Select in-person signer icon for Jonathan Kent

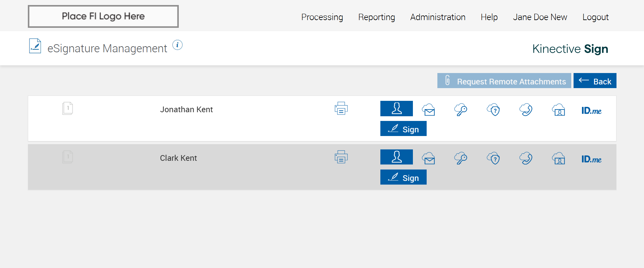[396, 109]
